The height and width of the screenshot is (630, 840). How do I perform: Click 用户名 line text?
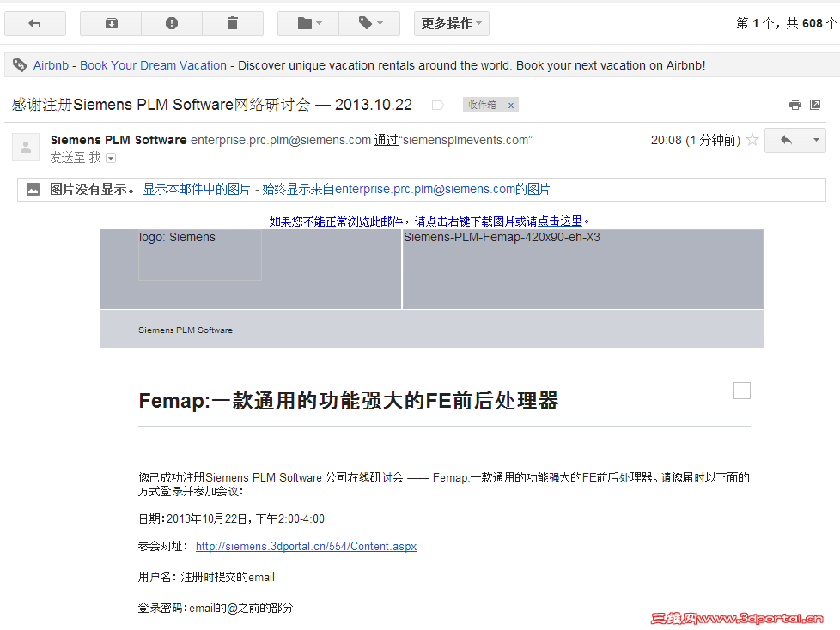pyautogui.click(x=206, y=577)
